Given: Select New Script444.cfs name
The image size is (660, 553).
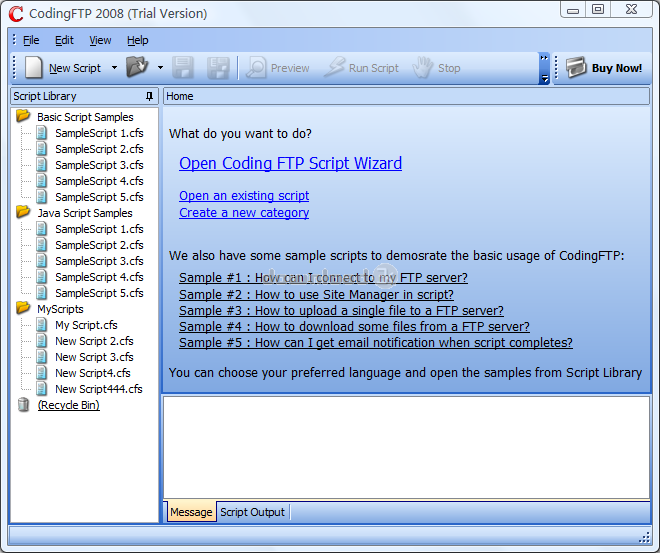Looking at the screenshot, I should click(x=99, y=389).
